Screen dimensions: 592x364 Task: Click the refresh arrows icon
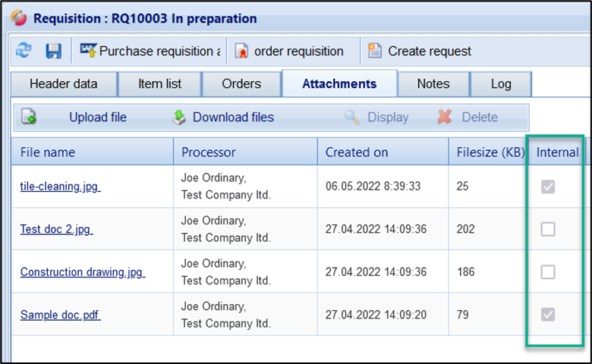coord(24,51)
